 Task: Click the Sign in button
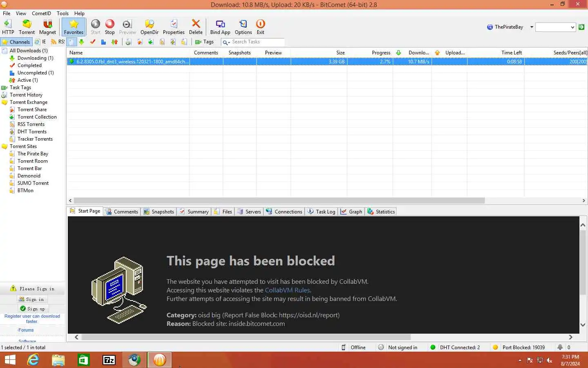pos(32,299)
